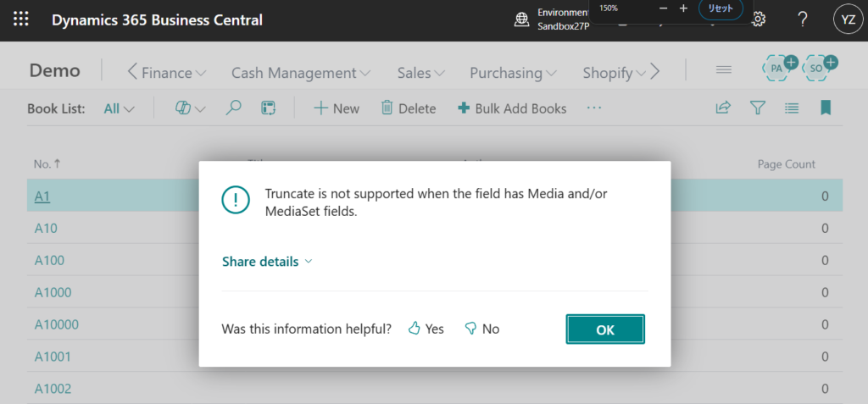Click the Settings gear icon
Screen dimensions: 868x404
(759, 19)
